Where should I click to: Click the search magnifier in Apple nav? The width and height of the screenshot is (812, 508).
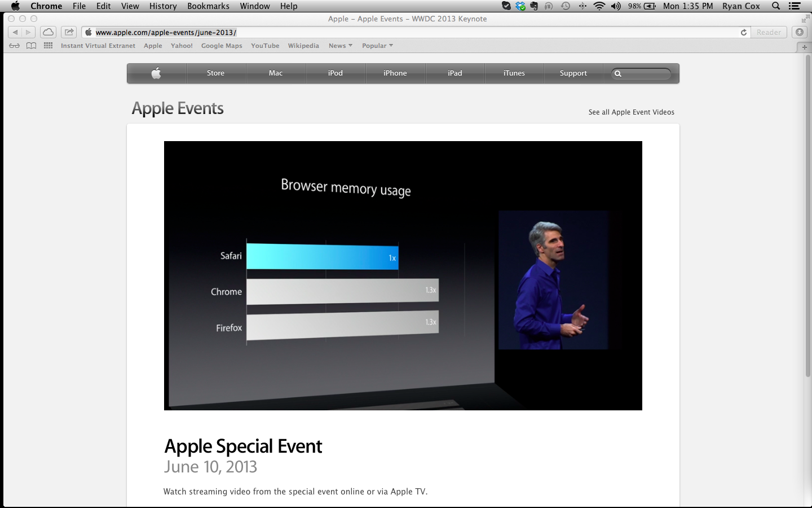click(618, 73)
